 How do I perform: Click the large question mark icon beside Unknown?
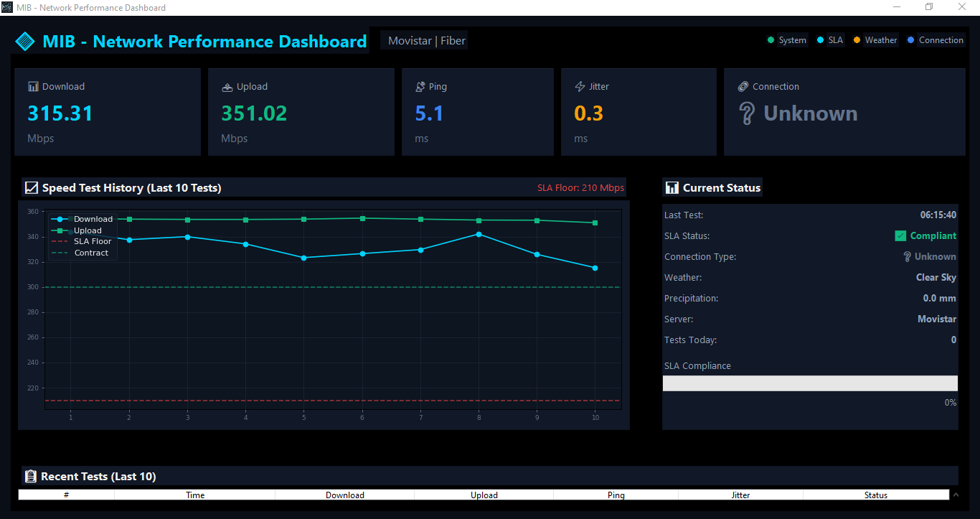(747, 113)
